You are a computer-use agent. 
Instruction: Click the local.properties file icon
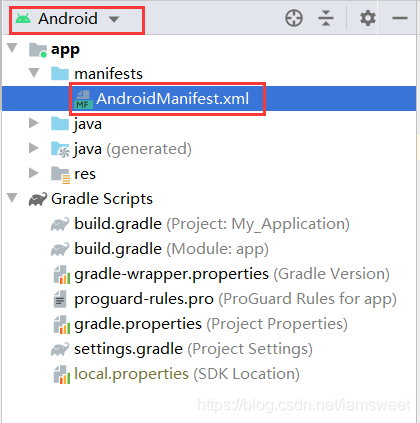62,375
